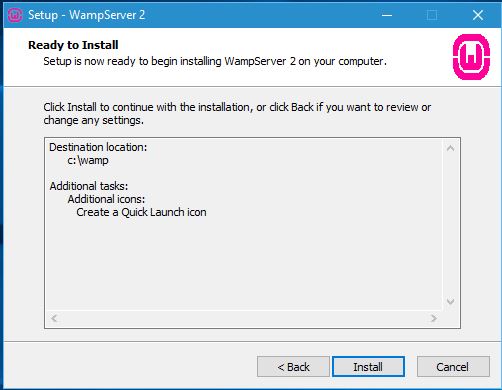Click the summary box's scroll up arrow
The image size is (502, 390).
tap(450, 148)
